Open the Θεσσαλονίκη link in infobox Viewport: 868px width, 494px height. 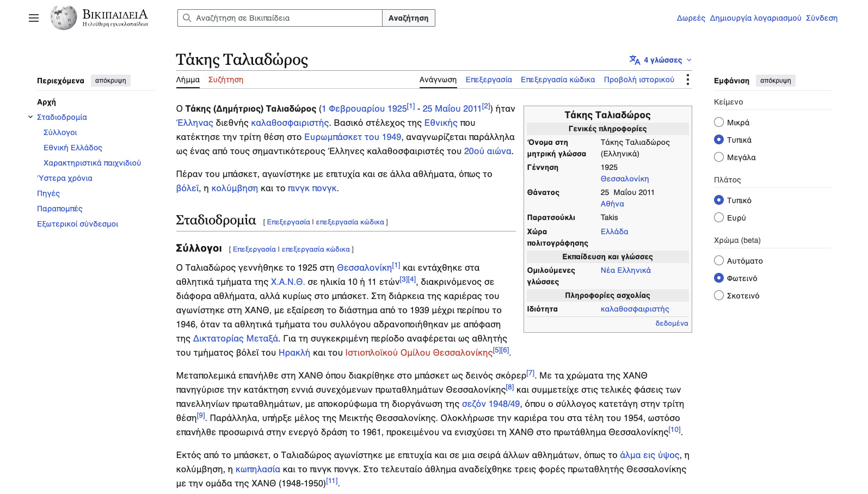(625, 179)
